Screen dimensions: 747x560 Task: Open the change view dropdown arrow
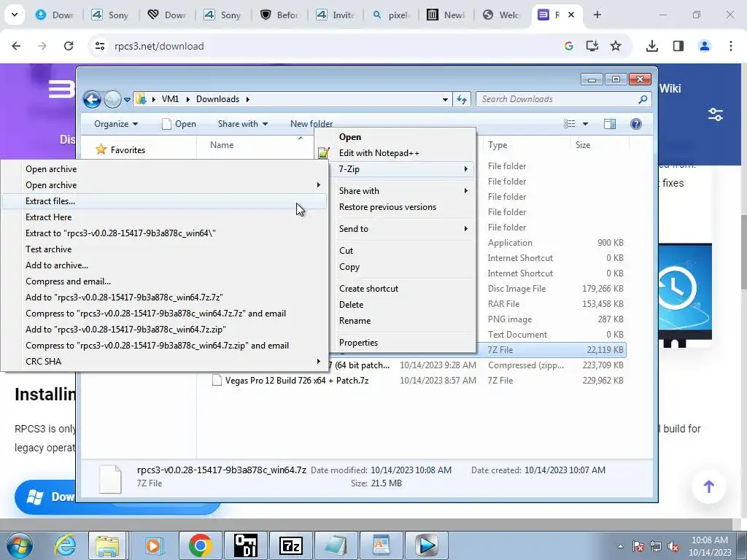(x=585, y=124)
